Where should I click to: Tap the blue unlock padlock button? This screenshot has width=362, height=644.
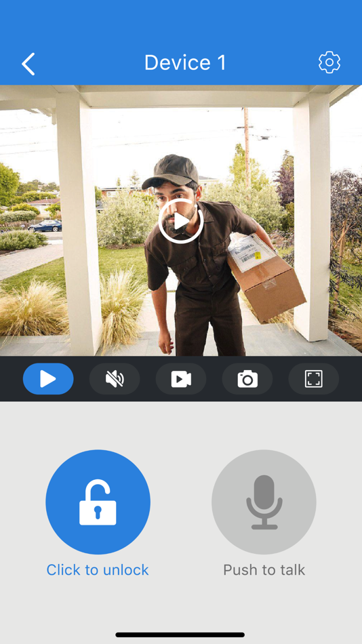click(98, 502)
